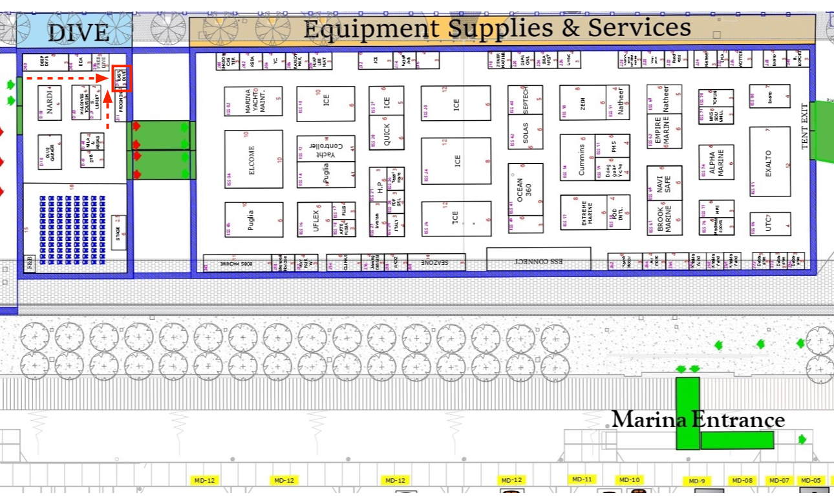Select the MD-07 berth label
834x504 pixels.
[780, 481]
